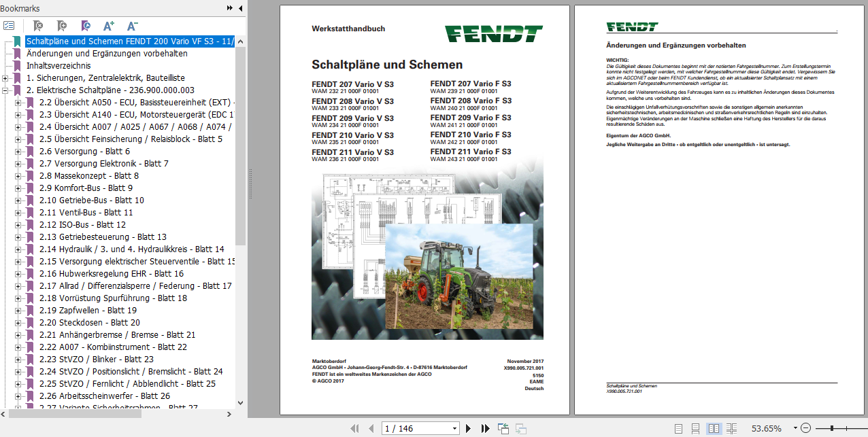Viewport: 868px width, 437px height.
Task: Open 2.19 Zapfwellen - Blatt 19
Action: click(88, 311)
